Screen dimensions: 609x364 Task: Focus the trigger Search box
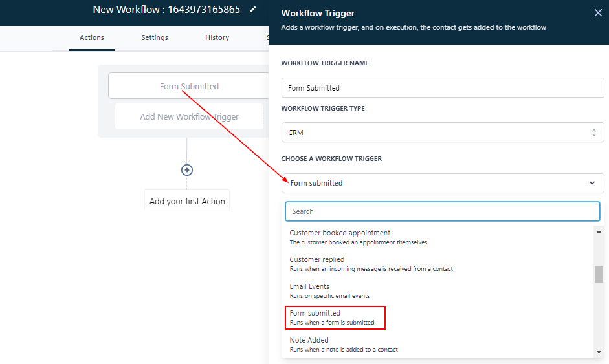(443, 211)
